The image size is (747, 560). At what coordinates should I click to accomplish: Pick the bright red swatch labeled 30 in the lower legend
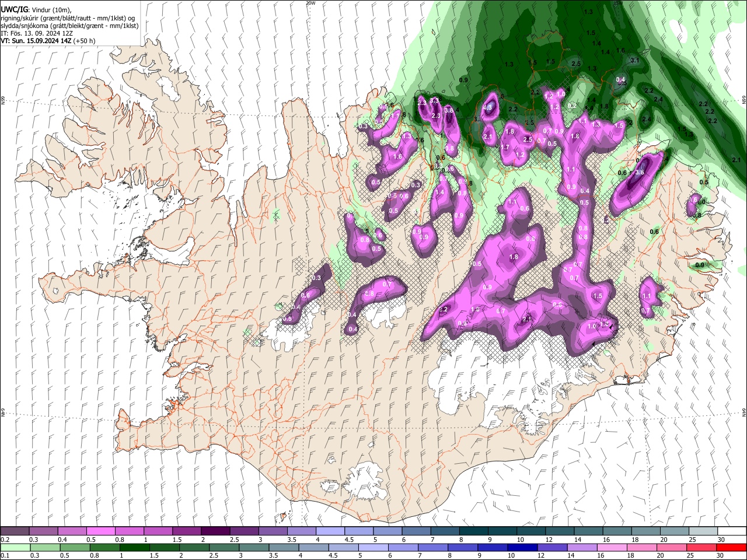tap(731, 547)
